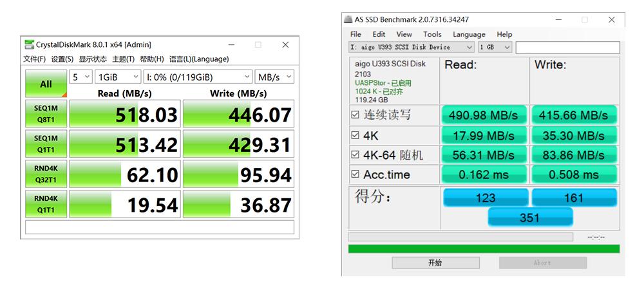Toggle the 4K-64 随机 test checkbox
Screen dimensions: 644x300
355,155
